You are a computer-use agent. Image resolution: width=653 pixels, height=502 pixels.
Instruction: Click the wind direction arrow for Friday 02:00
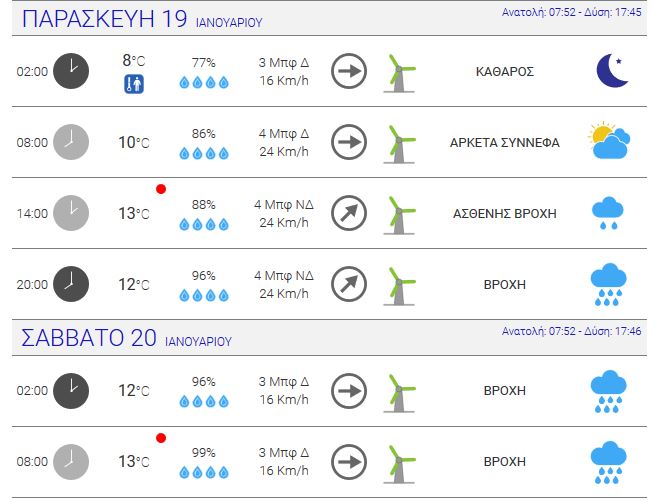349,71
